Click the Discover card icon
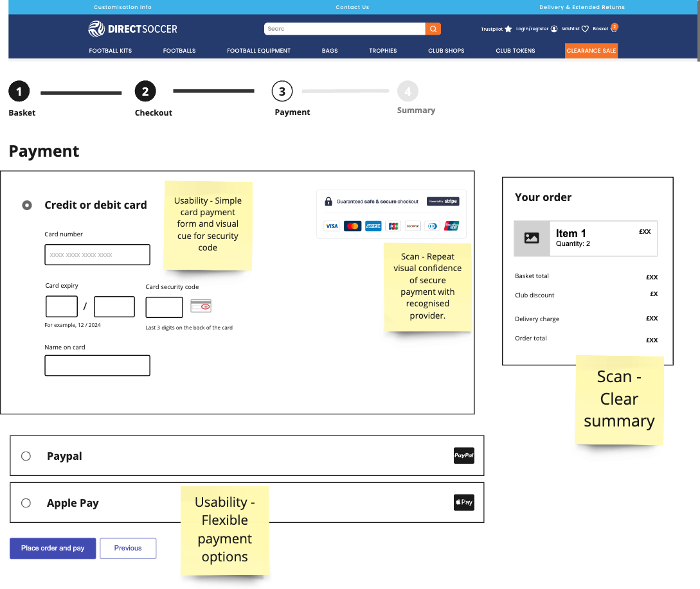The width and height of the screenshot is (700, 589). click(413, 225)
